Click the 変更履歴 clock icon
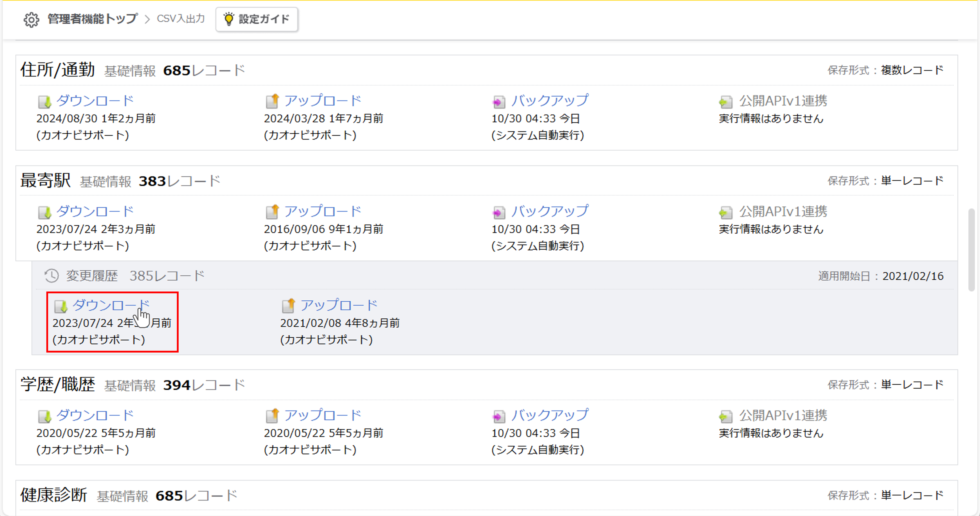 [x=51, y=276]
